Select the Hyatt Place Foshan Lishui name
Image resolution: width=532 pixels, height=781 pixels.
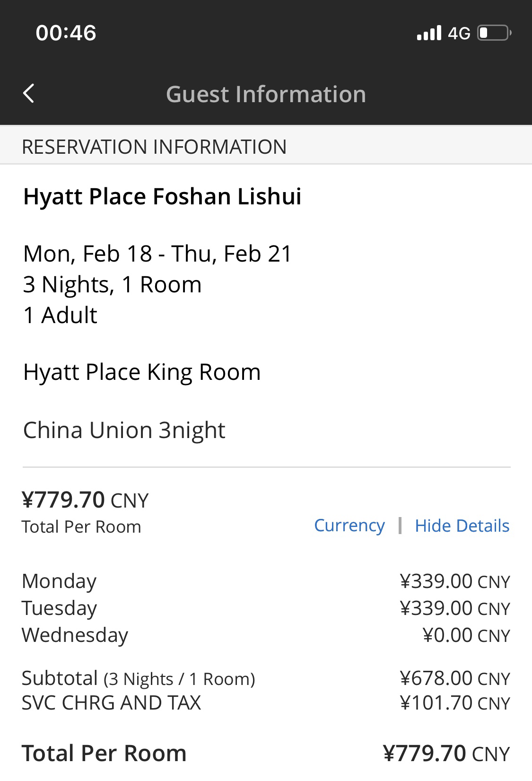pos(162,196)
